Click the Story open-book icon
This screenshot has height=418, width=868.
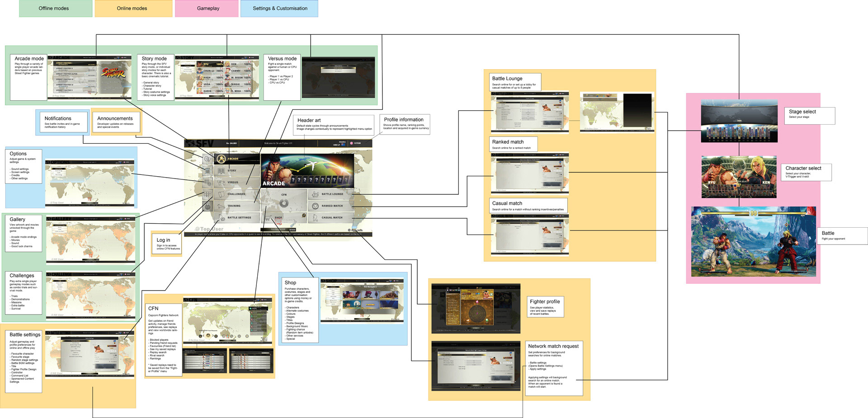pyautogui.click(x=221, y=171)
